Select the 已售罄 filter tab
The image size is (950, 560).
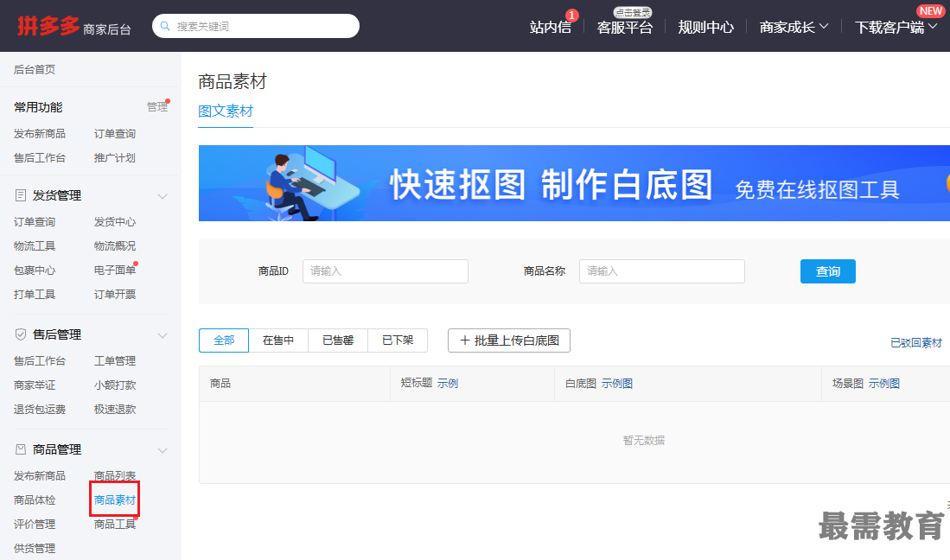338,340
